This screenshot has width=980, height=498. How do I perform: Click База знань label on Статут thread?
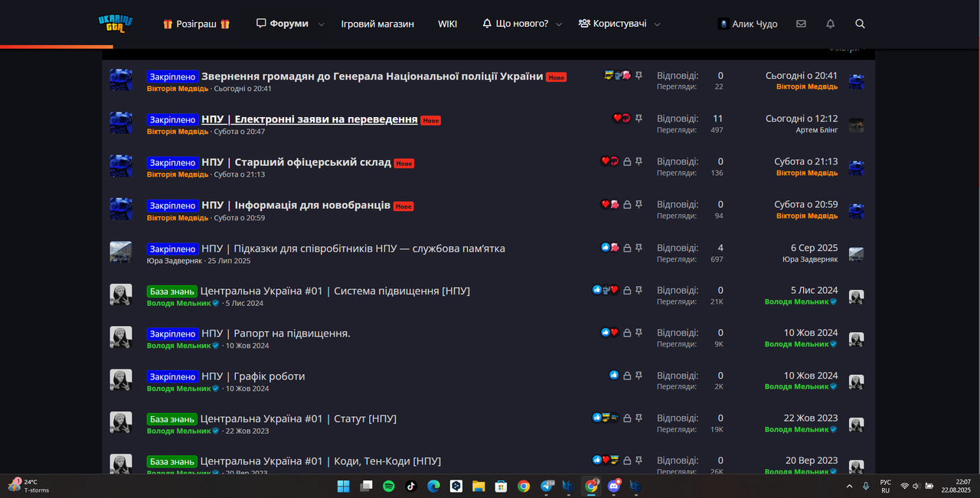pos(172,419)
